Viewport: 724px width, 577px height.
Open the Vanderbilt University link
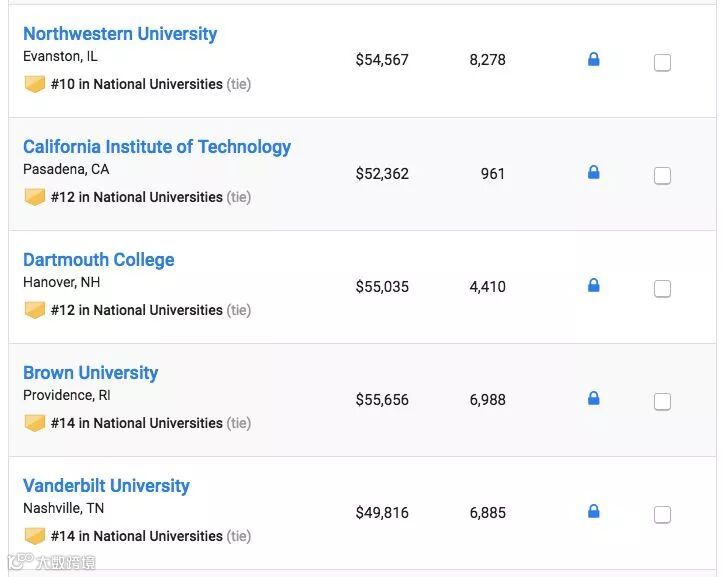[106, 486]
